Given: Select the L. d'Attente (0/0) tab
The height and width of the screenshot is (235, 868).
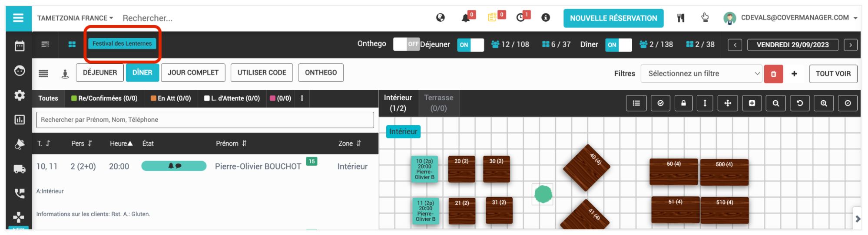Looking at the screenshot, I should tap(232, 98).
